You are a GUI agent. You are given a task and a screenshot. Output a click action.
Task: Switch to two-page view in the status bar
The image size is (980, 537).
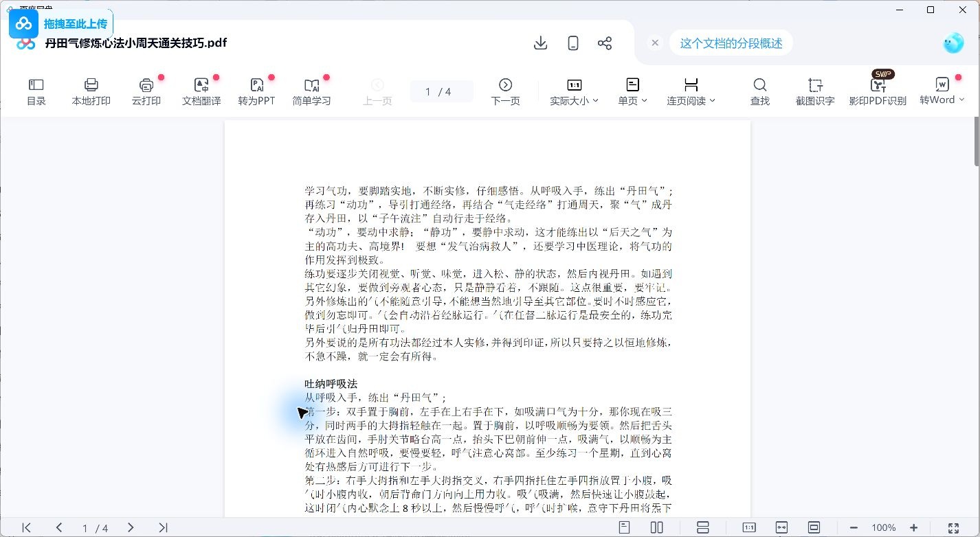tap(657, 527)
